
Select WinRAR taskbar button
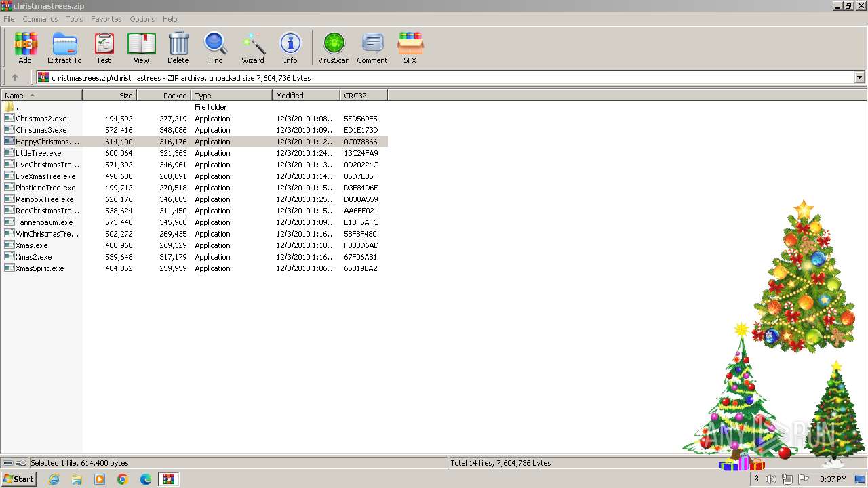click(x=169, y=479)
